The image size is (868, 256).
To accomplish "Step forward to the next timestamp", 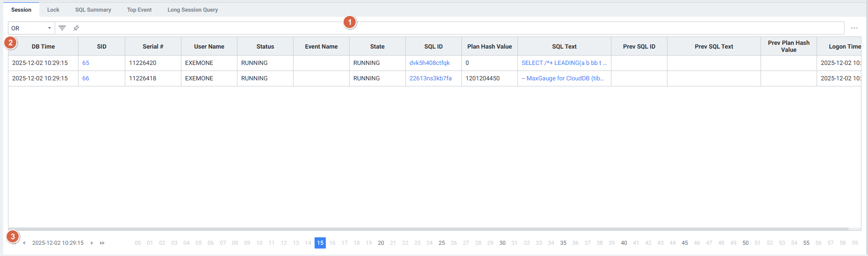I will click(x=92, y=243).
